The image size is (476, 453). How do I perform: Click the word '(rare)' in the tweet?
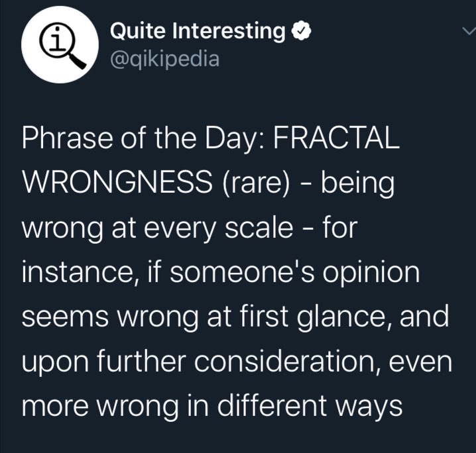256,183
